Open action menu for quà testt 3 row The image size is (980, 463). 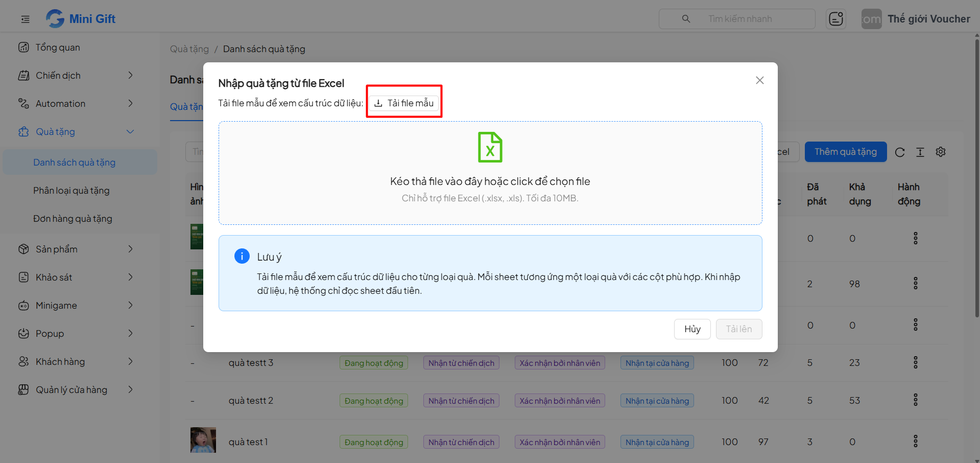916,362
